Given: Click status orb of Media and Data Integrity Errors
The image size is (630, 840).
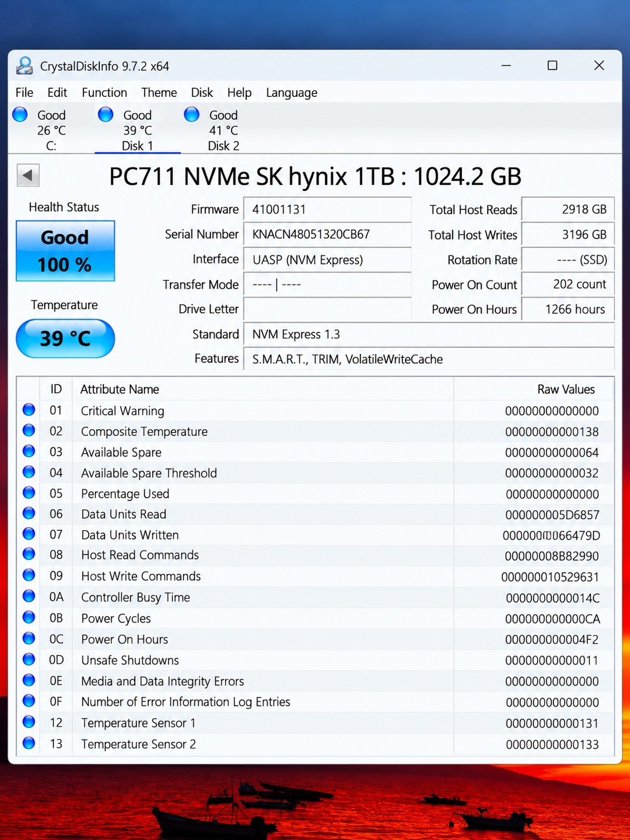Looking at the screenshot, I should pyautogui.click(x=28, y=680).
